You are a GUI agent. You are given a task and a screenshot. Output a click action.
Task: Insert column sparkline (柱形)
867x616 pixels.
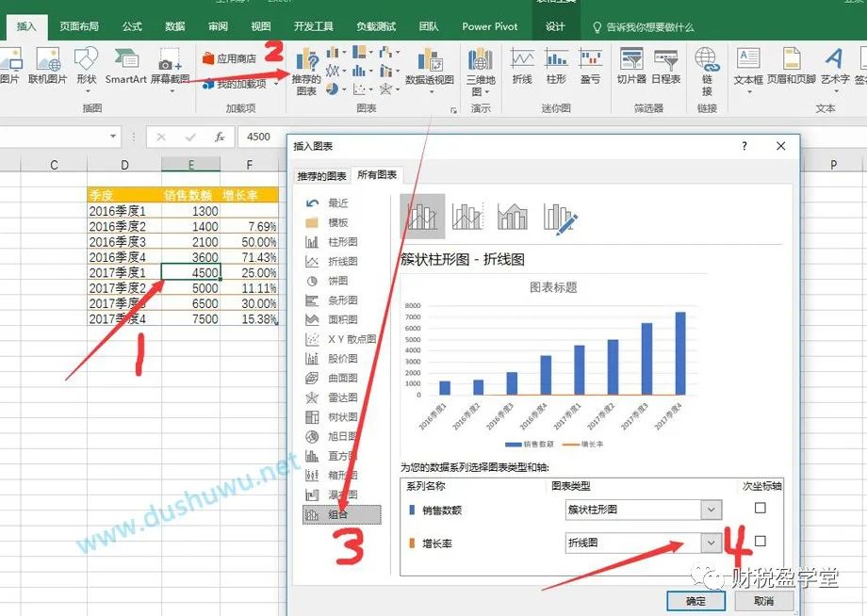tap(556, 66)
